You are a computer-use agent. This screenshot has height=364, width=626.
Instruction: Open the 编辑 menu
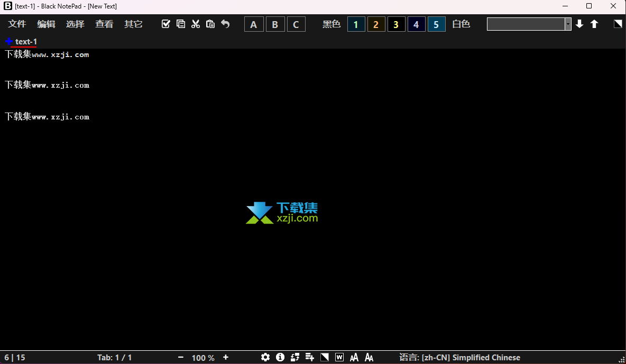(x=47, y=24)
